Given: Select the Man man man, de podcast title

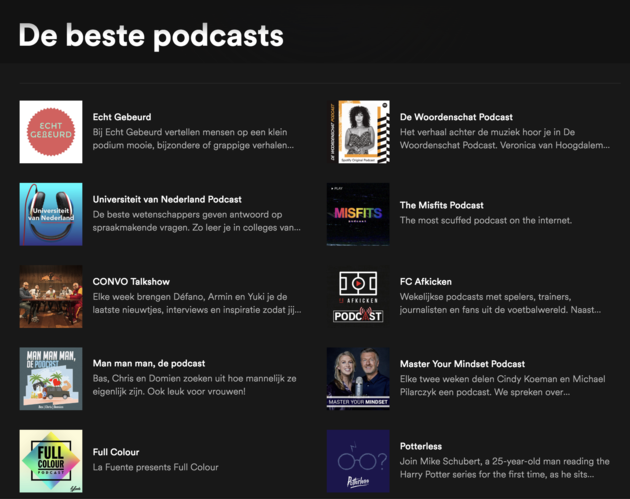Looking at the screenshot, I should (x=149, y=364).
